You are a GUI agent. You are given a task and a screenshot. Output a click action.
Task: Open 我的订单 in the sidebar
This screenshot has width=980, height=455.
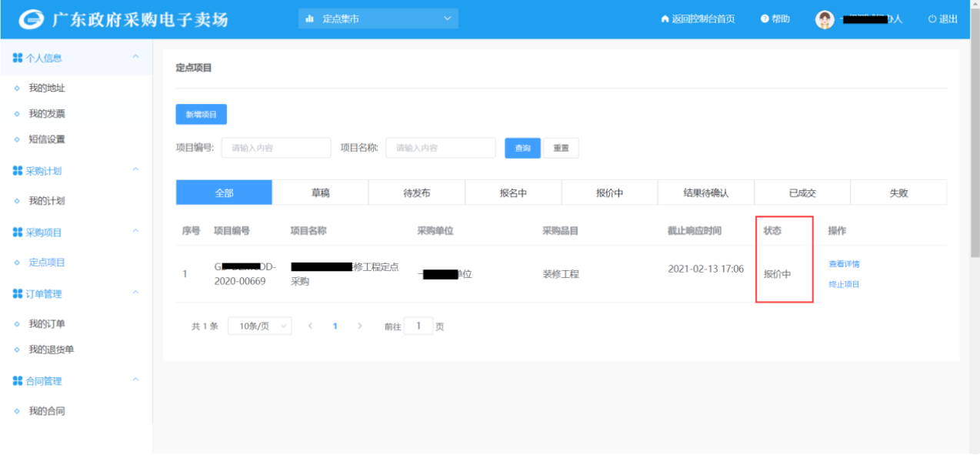47,324
